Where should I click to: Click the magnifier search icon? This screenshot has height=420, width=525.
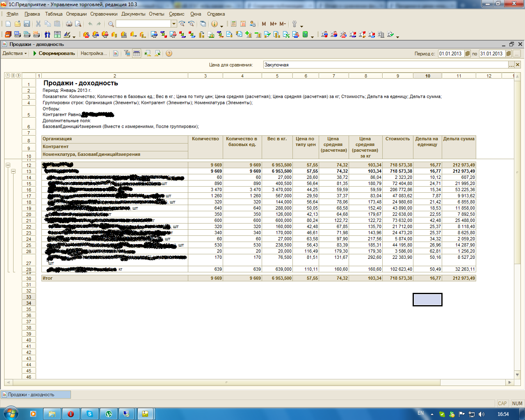coord(111,24)
